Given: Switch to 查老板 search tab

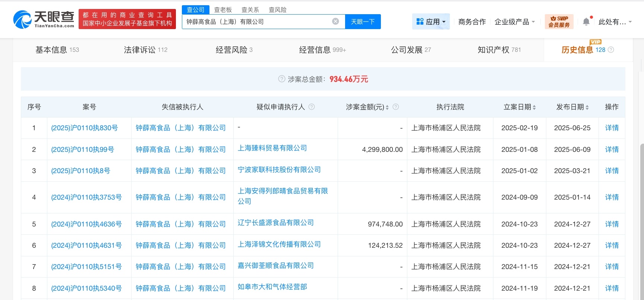Looking at the screenshot, I should pos(223,10).
